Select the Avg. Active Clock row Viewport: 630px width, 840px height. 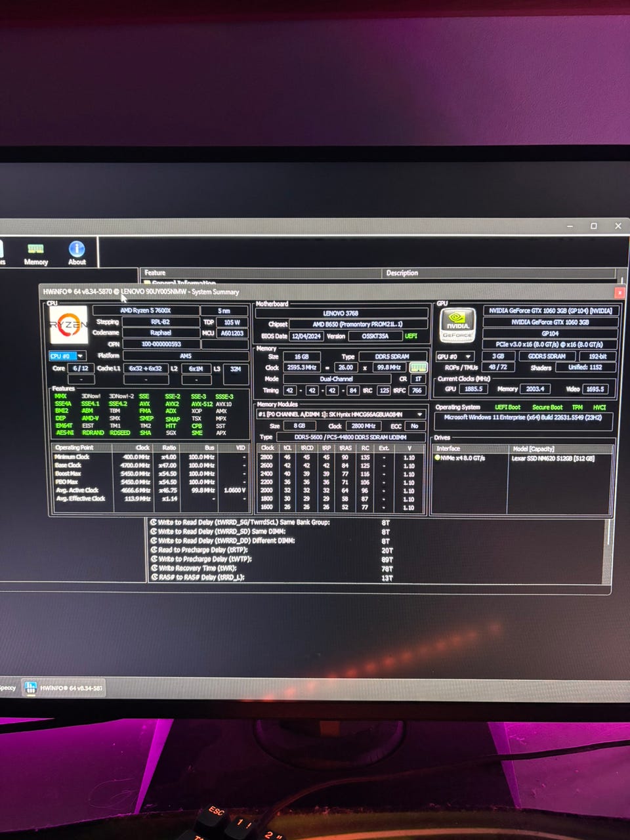(x=150, y=490)
